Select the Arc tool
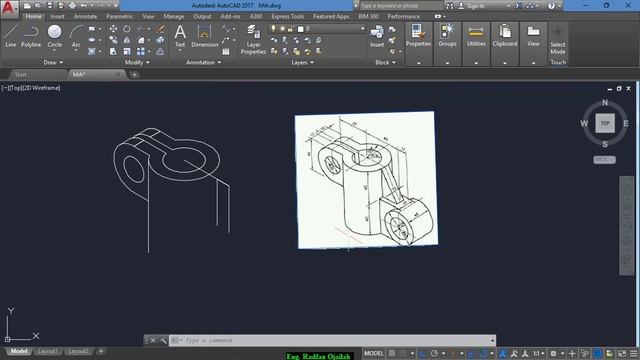Screen dimensions: 640x360 click(76, 36)
